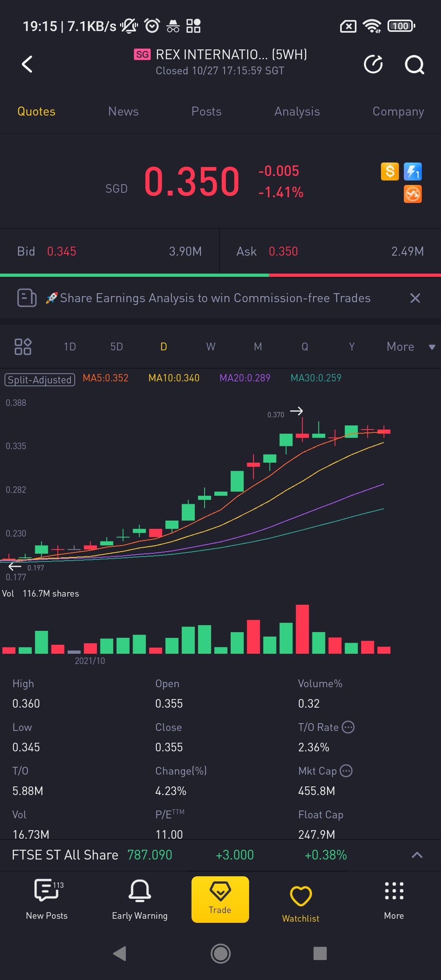Tap the FTSE ST All Share 787.090 value
Screen dimensions: 441x980
click(150, 855)
